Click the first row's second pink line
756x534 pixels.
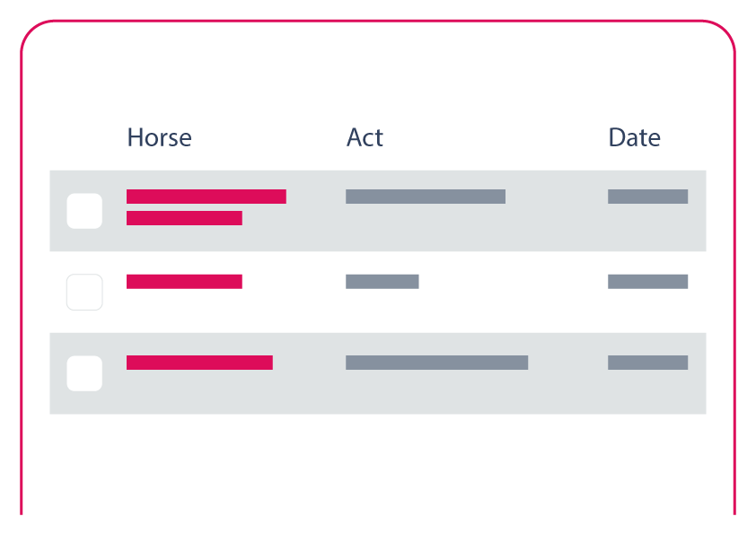coord(184,218)
